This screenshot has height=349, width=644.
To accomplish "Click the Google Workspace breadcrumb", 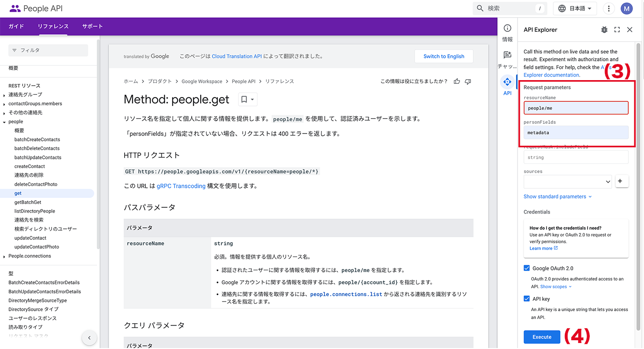I will (202, 81).
